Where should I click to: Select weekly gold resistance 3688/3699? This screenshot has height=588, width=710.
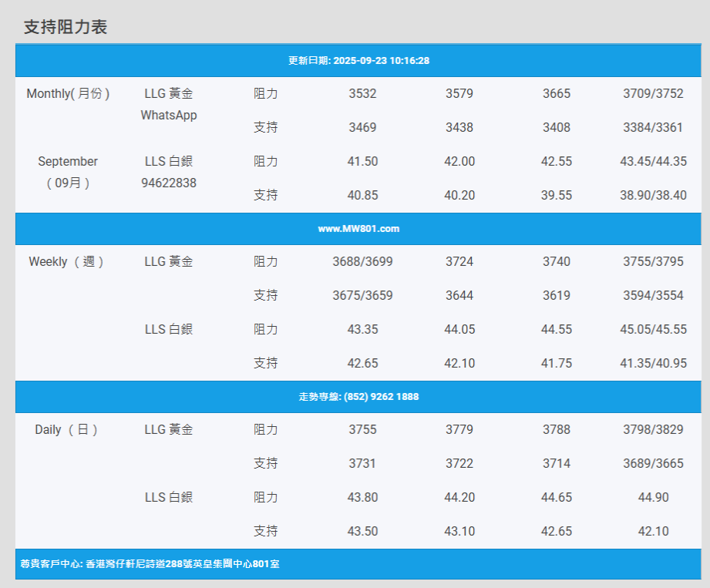point(362,261)
